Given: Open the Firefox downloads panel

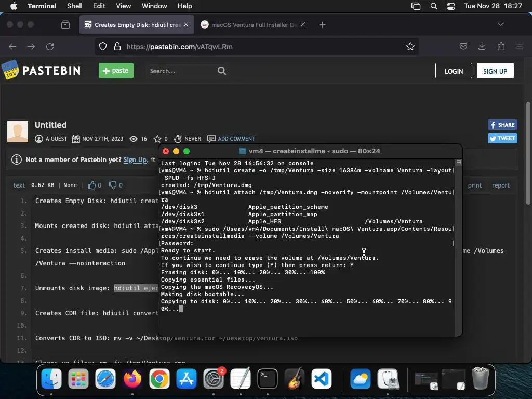Looking at the screenshot, I should coord(482,46).
